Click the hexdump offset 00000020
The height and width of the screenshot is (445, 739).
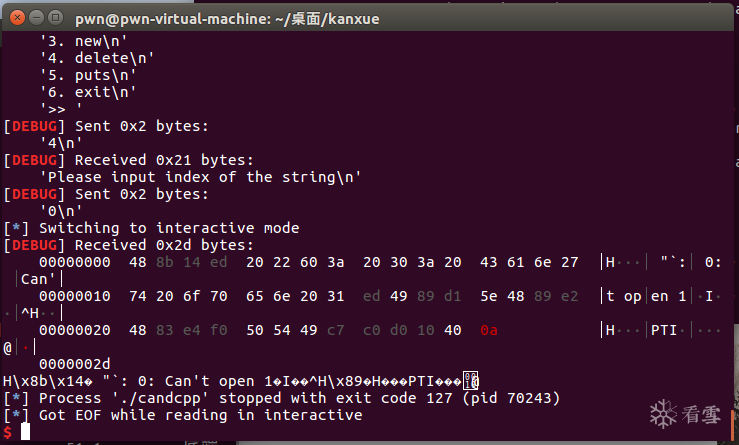75,330
